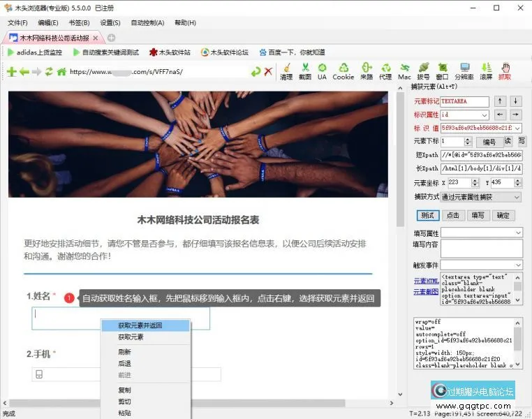Viewport: 532px width, 419px height.
Task: Adjust the X coordinate spinner
Action: click(x=475, y=183)
